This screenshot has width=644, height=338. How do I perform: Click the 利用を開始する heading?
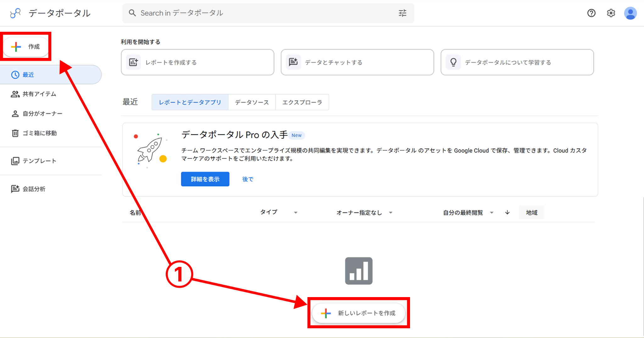coord(141,42)
